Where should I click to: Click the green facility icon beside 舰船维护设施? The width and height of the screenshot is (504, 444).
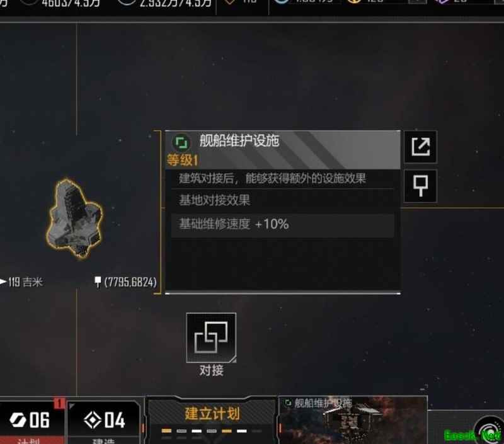point(181,142)
